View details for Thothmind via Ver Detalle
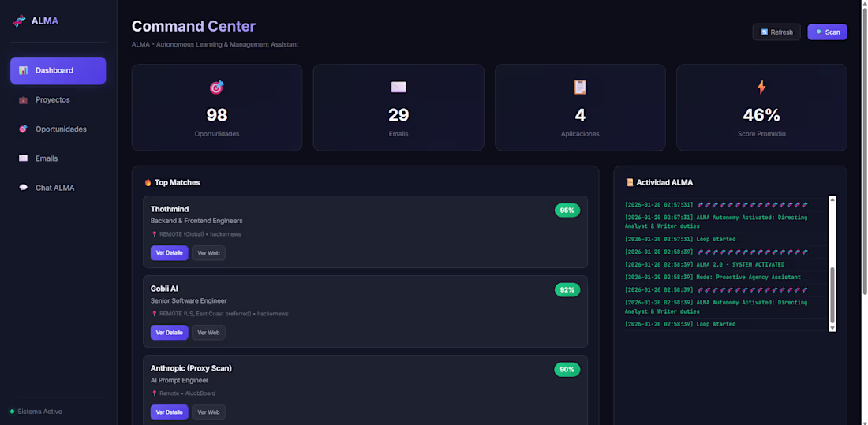The image size is (868, 425). coord(170,253)
